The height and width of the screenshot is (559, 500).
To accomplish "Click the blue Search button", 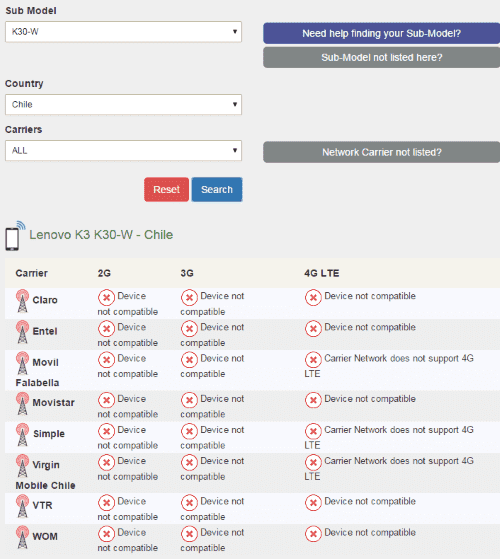I will click(x=217, y=190).
